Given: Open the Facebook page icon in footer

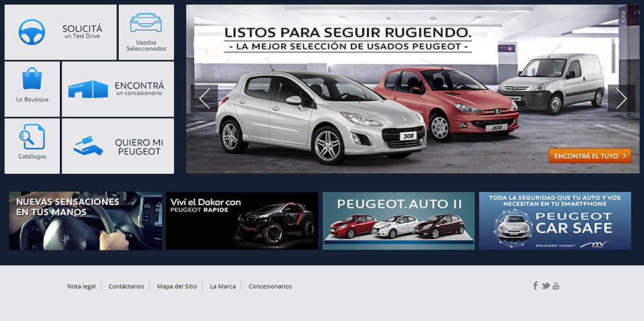Looking at the screenshot, I should 535,286.
